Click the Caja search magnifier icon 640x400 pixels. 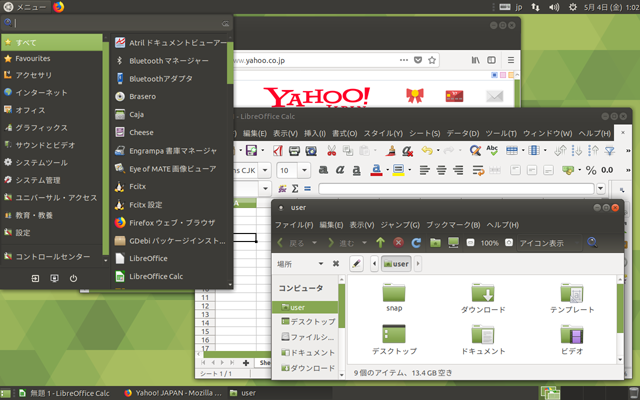pyautogui.click(x=592, y=243)
